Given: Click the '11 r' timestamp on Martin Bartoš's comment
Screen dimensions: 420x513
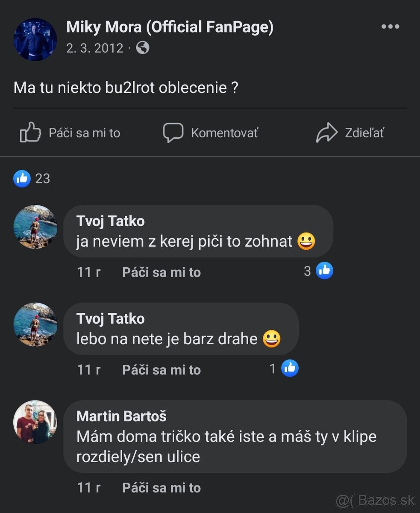Looking at the screenshot, I should (88, 488).
